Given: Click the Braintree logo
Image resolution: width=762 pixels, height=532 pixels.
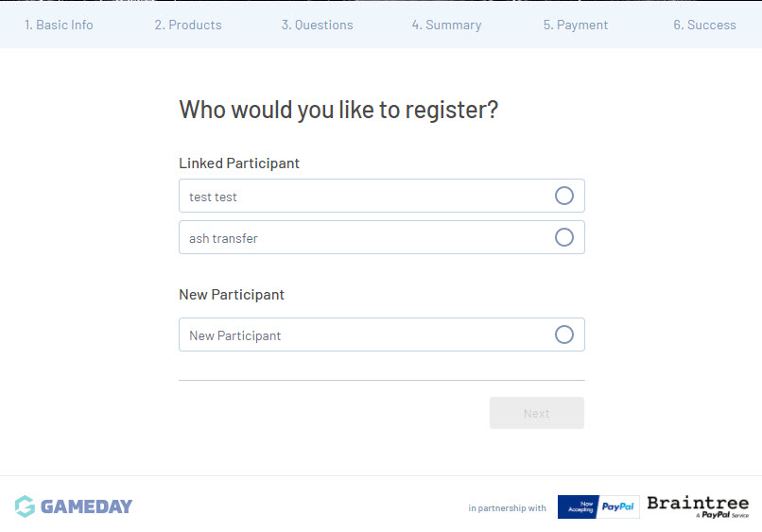Looking at the screenshot, I should click(698, 506).
